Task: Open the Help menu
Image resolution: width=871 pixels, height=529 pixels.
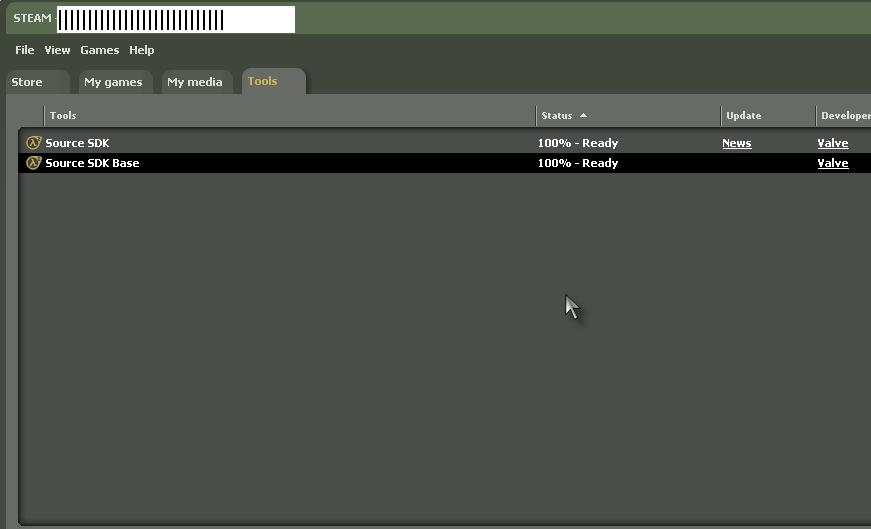Action: [x=142, y=50]
